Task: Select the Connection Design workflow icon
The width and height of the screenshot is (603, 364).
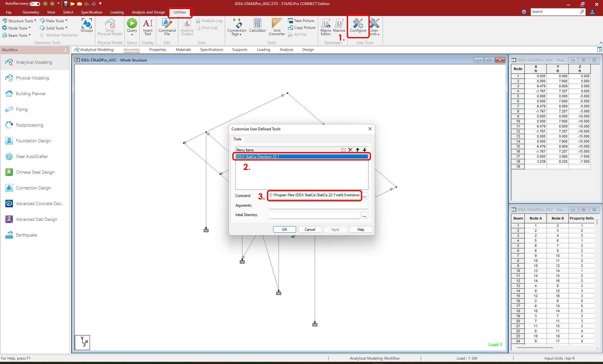Action: (x=9, y=187)
